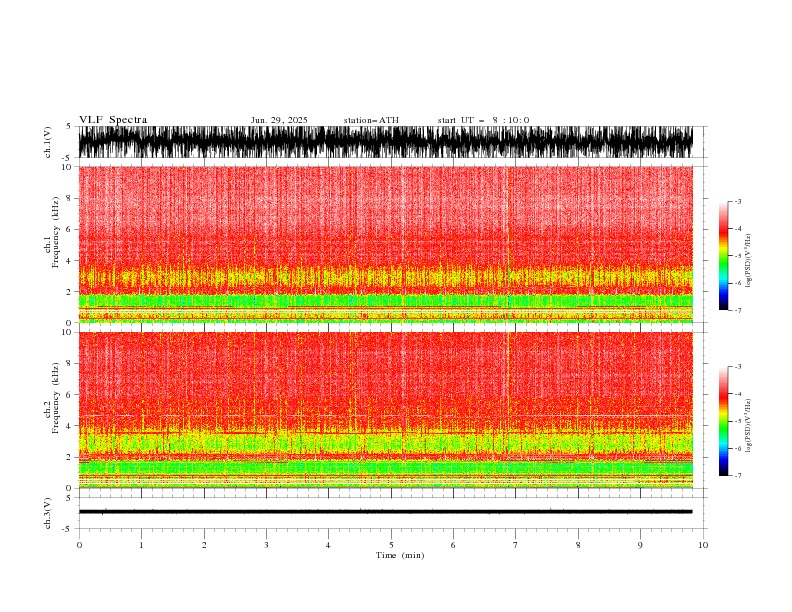Click the date "Jun. 29, 2025"

click(x=279, y=120)
